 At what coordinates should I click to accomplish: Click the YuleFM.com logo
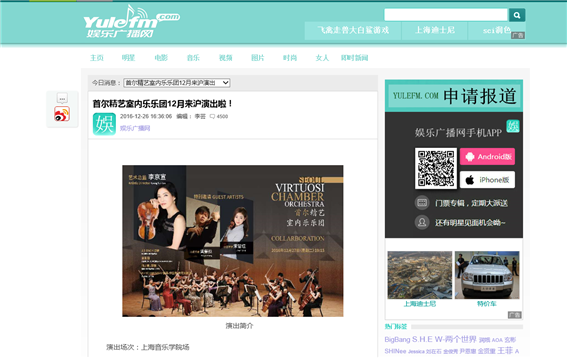[132, 22]
